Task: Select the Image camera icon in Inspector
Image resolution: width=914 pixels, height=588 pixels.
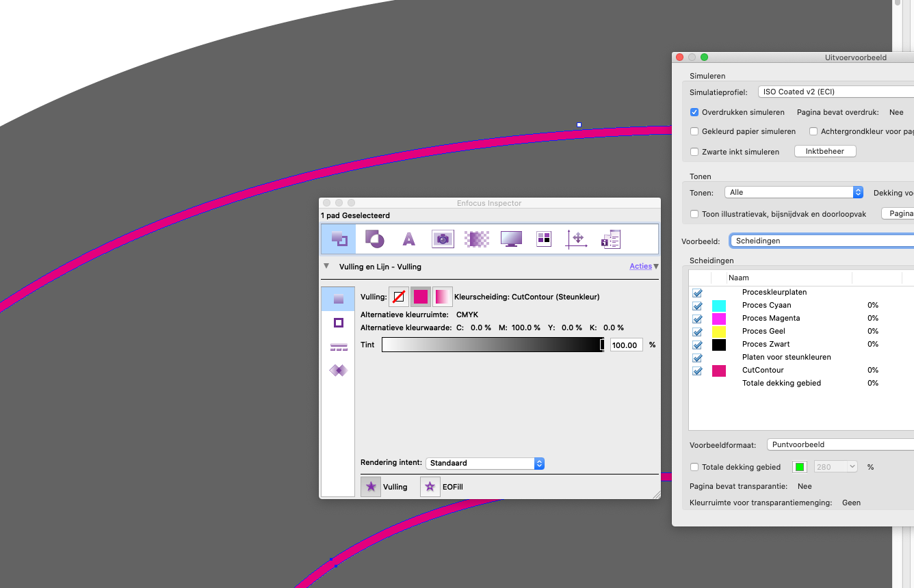Action: tap(443, 239)
